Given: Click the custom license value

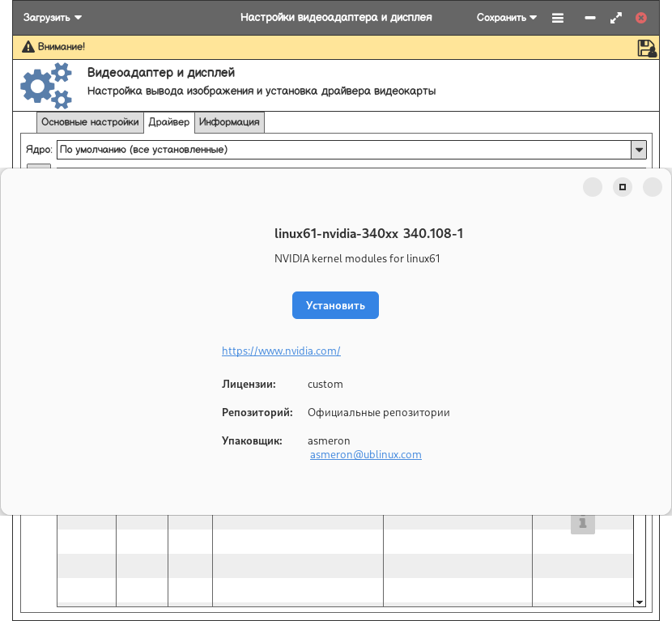Looking at the screenshot, I should [325, 384].
